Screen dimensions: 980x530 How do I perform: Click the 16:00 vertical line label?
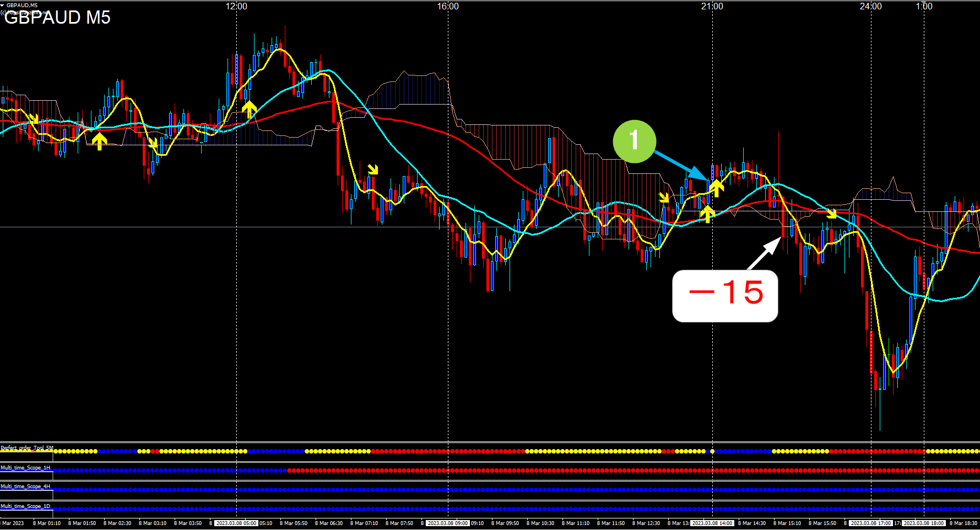pyautogui.click(x=448, y=6)
